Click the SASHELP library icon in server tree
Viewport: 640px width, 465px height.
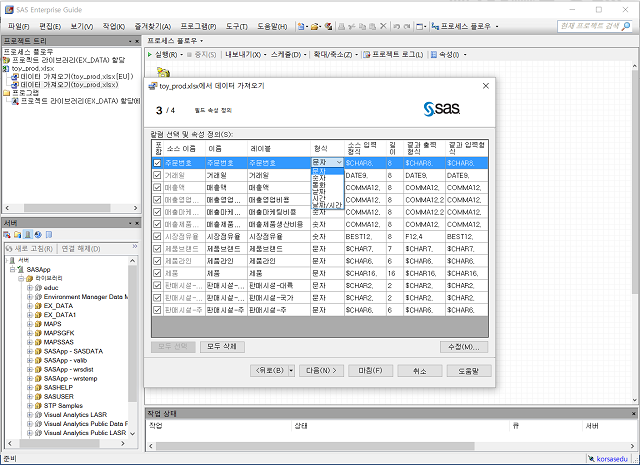(x=38, y=387)
